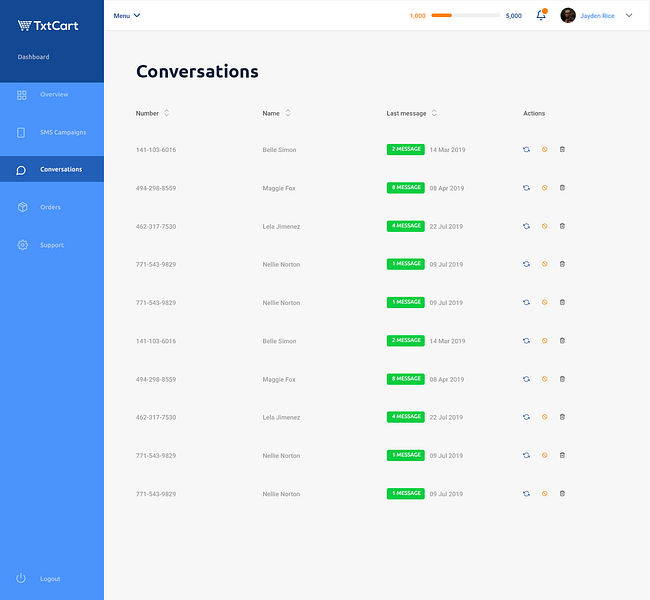The image size is (650, 600).
Task: Click the first 462-317-7530 number
Action: click(156, 226)
